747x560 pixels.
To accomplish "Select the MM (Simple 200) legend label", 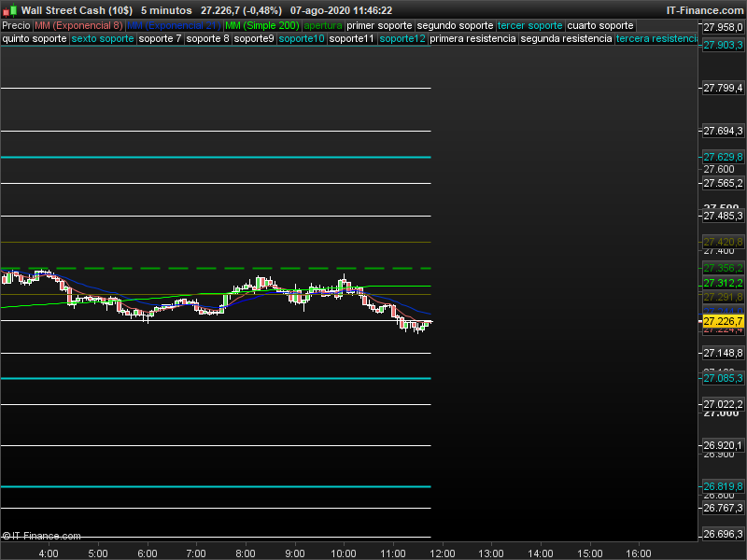I will click(x=263, y=25).
